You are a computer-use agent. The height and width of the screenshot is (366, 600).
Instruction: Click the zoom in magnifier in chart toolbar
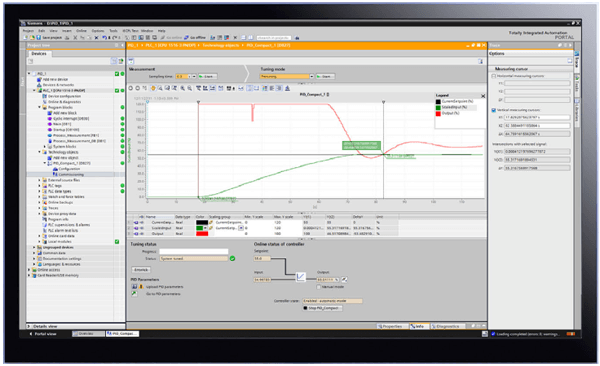tap(183, 88)
